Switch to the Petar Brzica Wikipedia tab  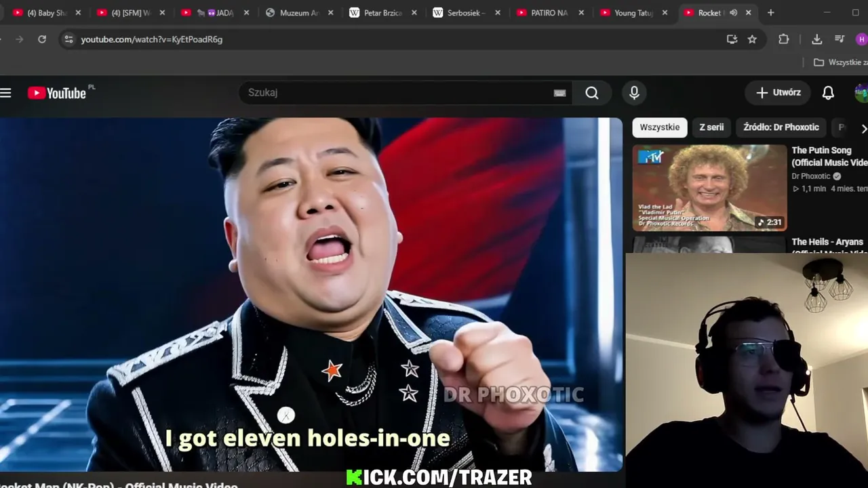(382, 13)
